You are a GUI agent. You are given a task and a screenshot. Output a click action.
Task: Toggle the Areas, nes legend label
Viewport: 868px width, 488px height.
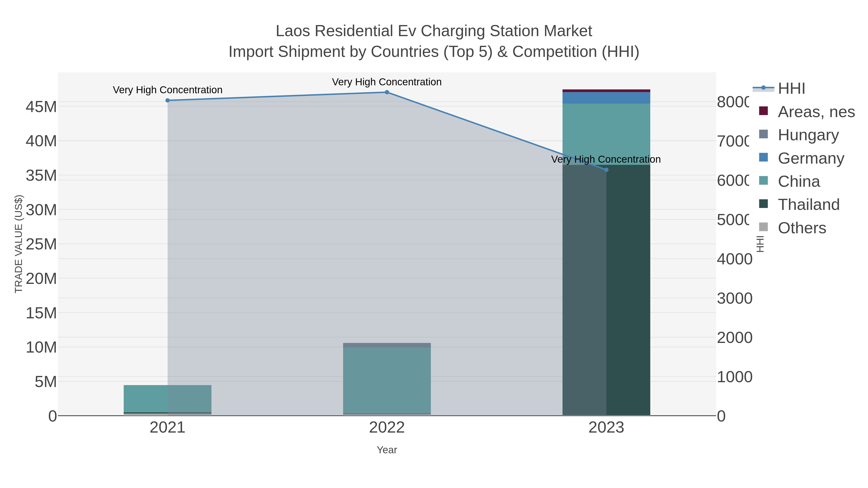pyautogui.click(x=816, y=112)
